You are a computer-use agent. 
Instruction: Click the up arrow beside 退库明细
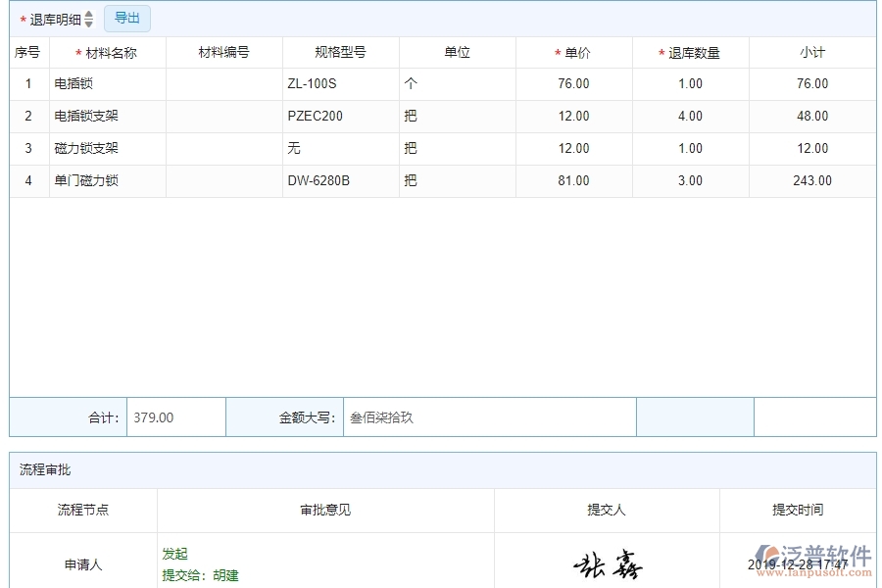tap(87, 14)
